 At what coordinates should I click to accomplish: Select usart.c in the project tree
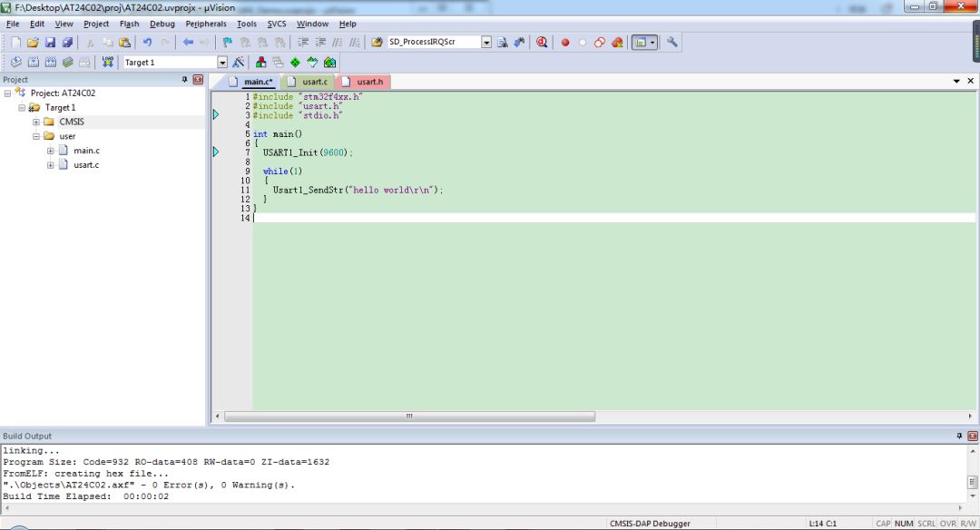coord(86,165)
